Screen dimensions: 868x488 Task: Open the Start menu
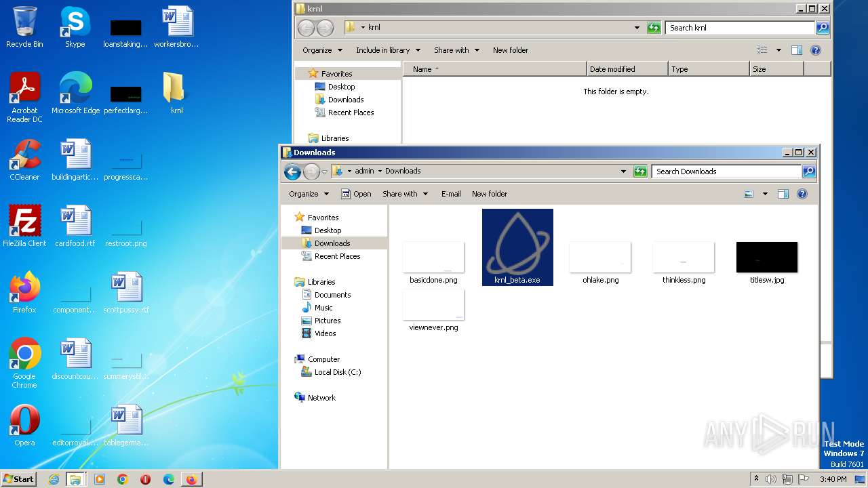coord(19,479)
